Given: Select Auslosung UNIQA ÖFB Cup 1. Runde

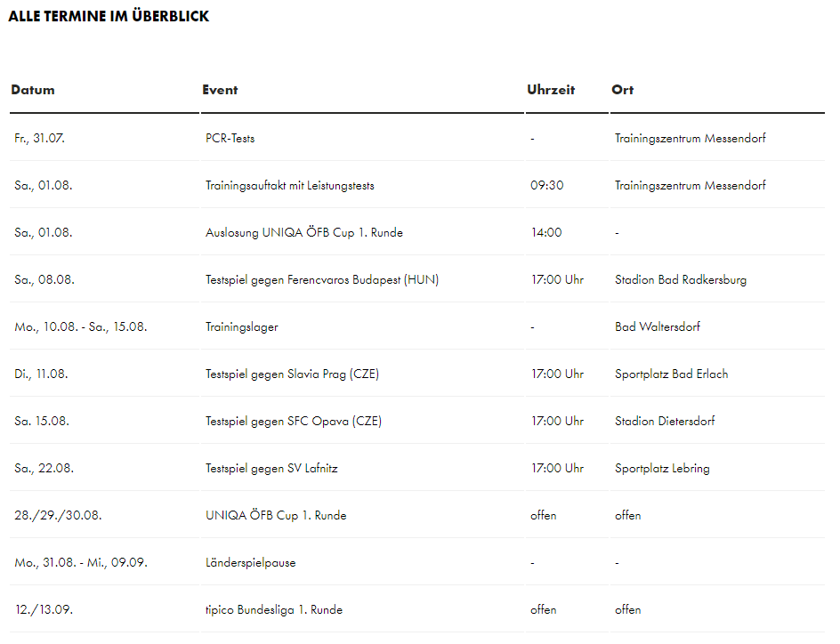Looking at the screenshot, I should [x=304, y=232].
